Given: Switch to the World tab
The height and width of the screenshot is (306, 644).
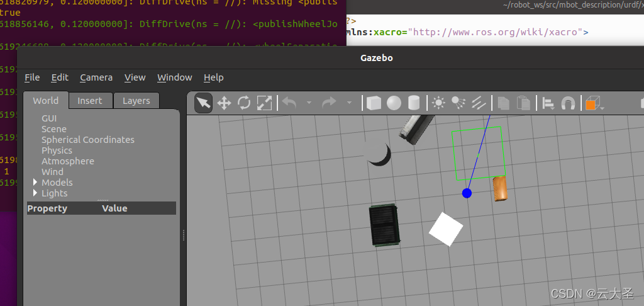Looking at the screenshot, I should pos(45,100).
